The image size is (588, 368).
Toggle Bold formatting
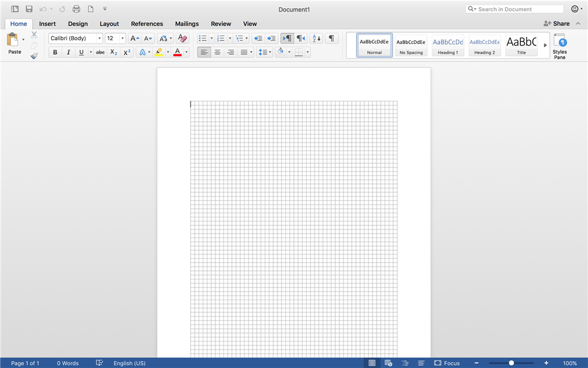coord(55,52)
